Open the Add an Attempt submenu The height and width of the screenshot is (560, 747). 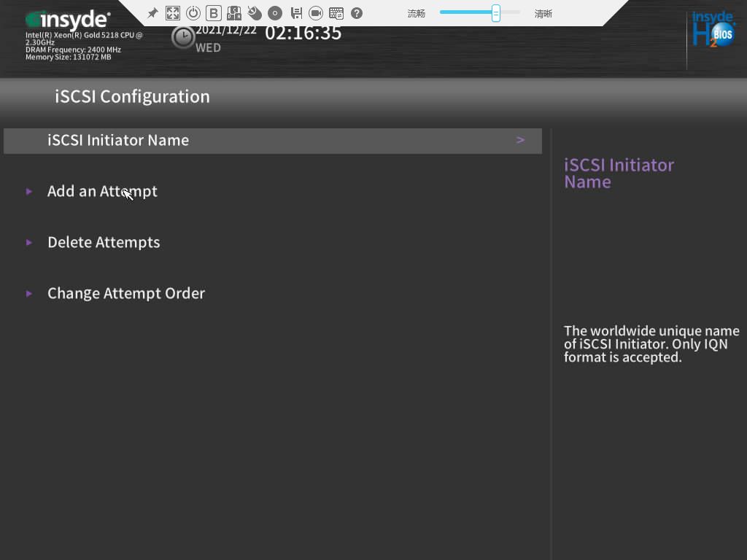pyautogui.click(x=102, y=192)
